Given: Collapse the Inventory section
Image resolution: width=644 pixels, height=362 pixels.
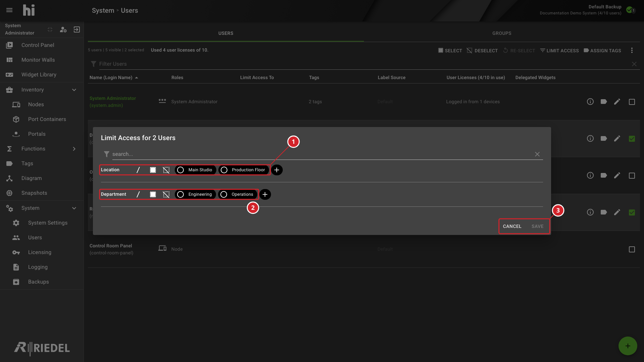Looking at the screenshot, I should (74, 90).
